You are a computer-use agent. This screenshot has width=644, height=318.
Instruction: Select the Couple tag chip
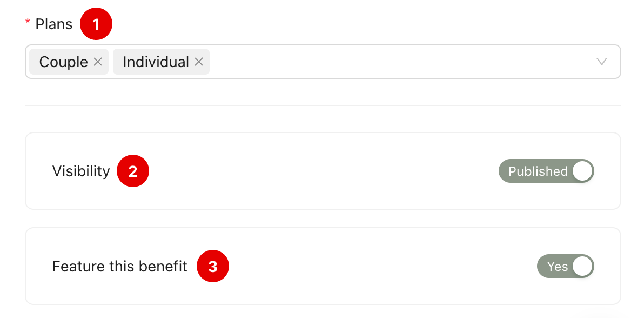63,62
